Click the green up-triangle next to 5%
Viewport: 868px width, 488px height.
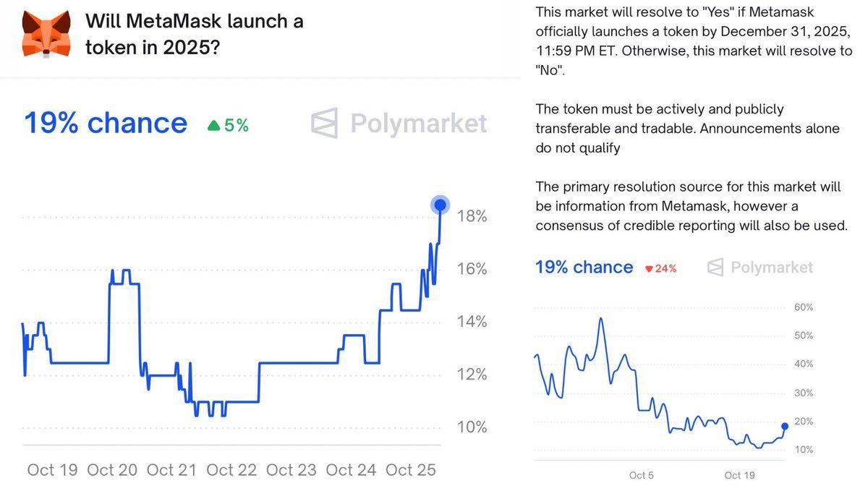pyautogui.click(x=213, y=126)
